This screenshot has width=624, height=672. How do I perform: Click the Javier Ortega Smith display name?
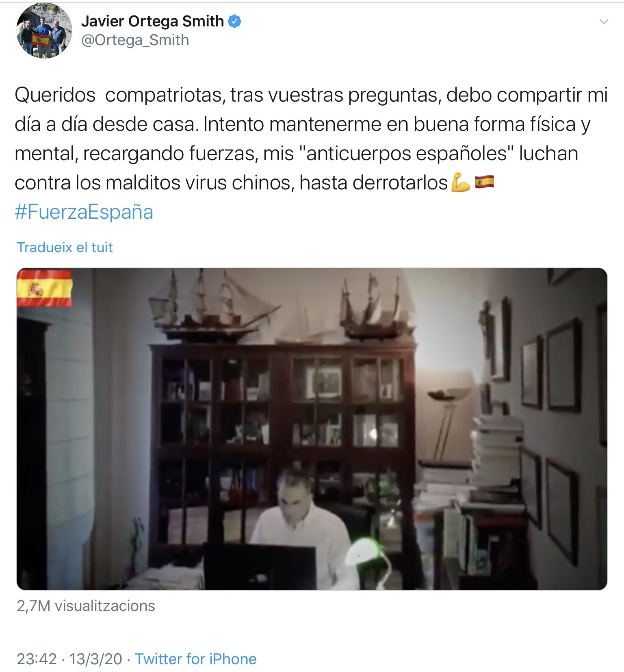[x=153, y=21]
